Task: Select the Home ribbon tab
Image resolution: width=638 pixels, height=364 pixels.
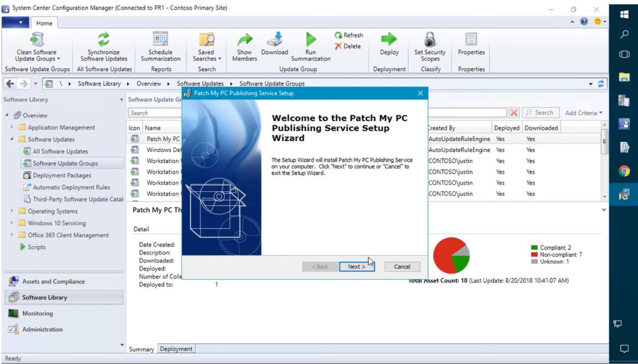Action: click(x=44, y=23)
